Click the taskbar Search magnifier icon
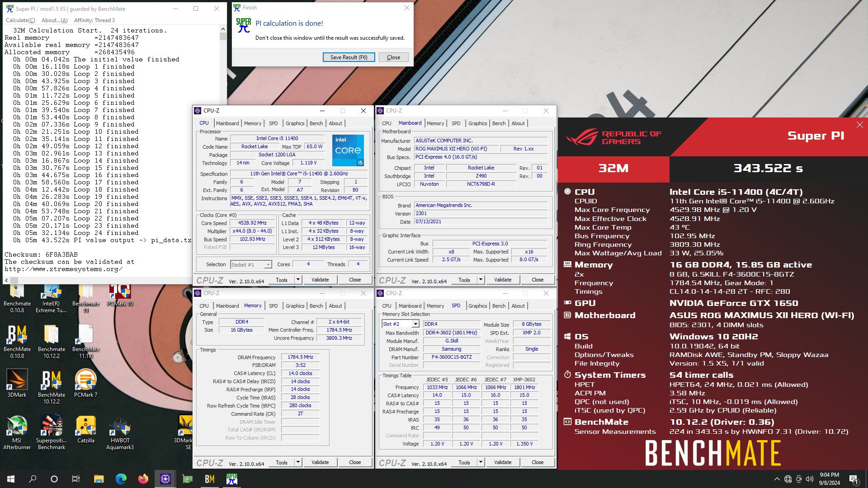The width and height of the screenshot is (868, 488). point(33,479)
